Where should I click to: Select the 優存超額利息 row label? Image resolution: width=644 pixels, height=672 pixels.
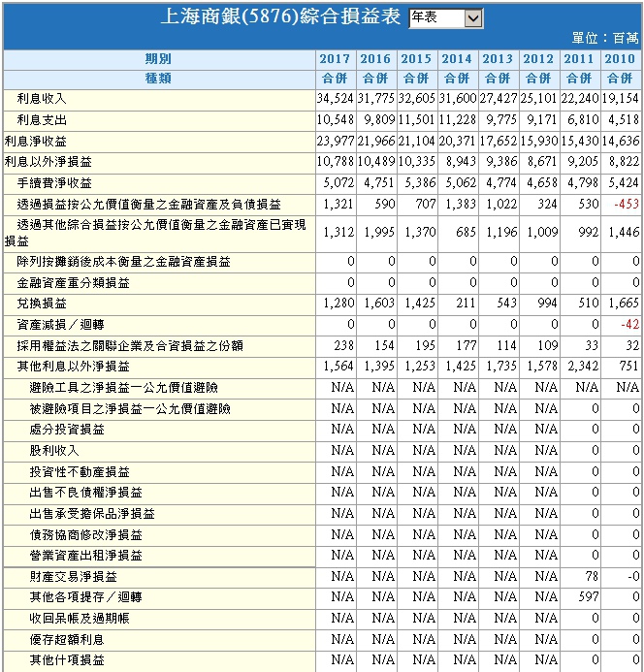click(x=67, y=640)
